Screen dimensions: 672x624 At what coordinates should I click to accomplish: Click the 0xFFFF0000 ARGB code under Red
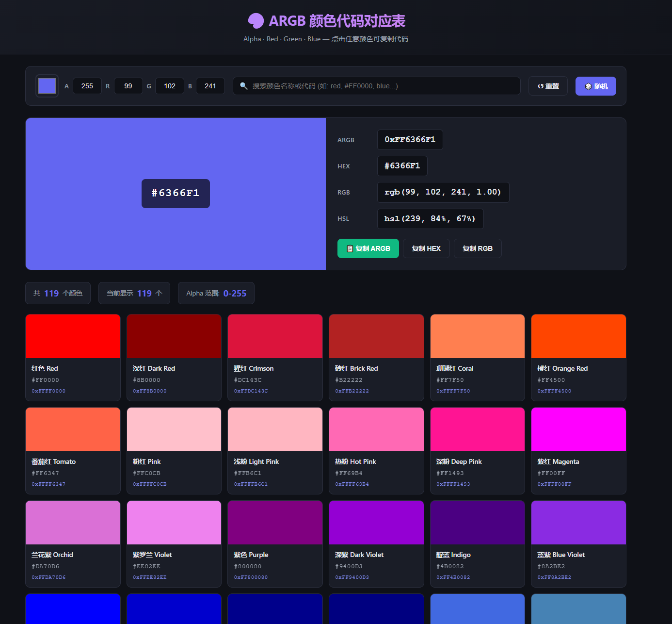coord(48,391)
